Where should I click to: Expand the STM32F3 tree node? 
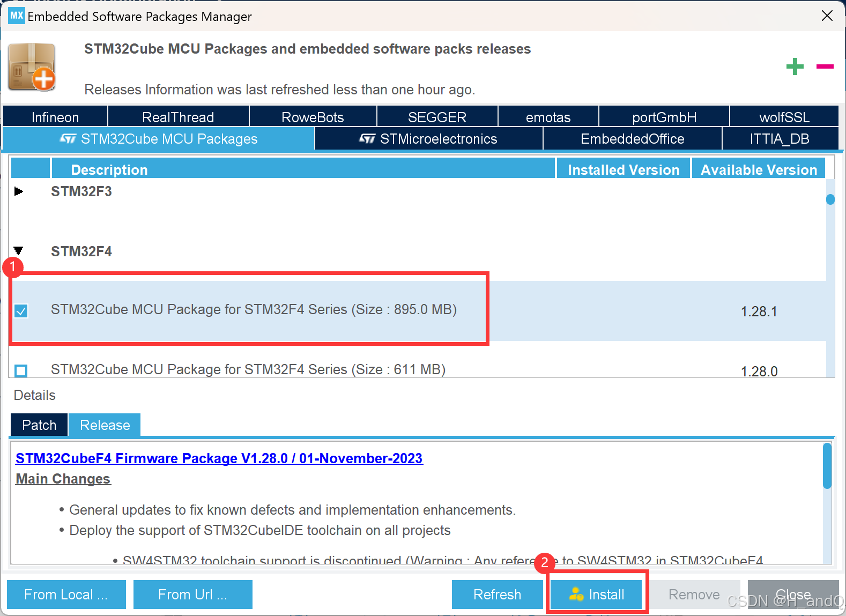tap(19, 191)
